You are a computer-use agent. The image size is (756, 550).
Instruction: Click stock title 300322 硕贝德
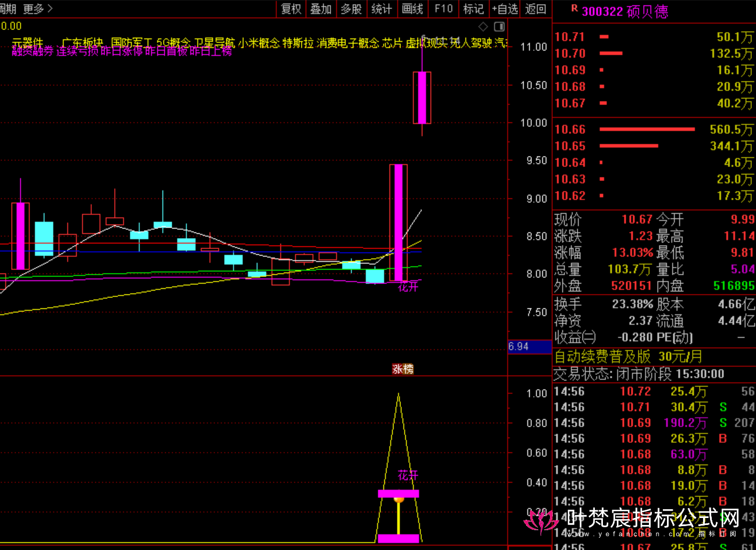coord(625,12)
